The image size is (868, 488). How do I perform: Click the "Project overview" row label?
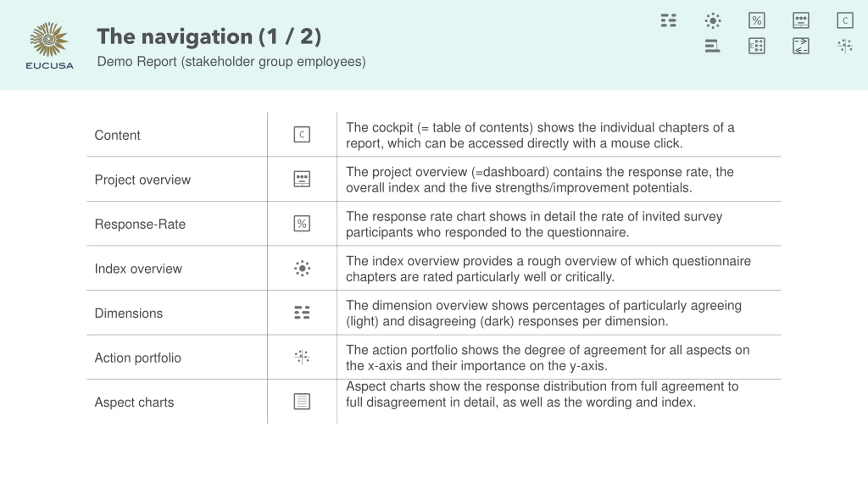[142, 180]
